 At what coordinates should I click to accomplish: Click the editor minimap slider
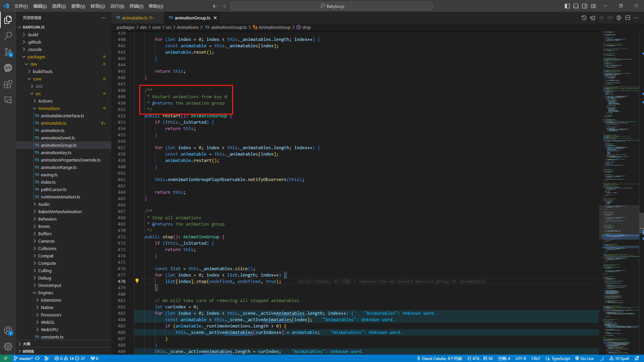[619, 221]
